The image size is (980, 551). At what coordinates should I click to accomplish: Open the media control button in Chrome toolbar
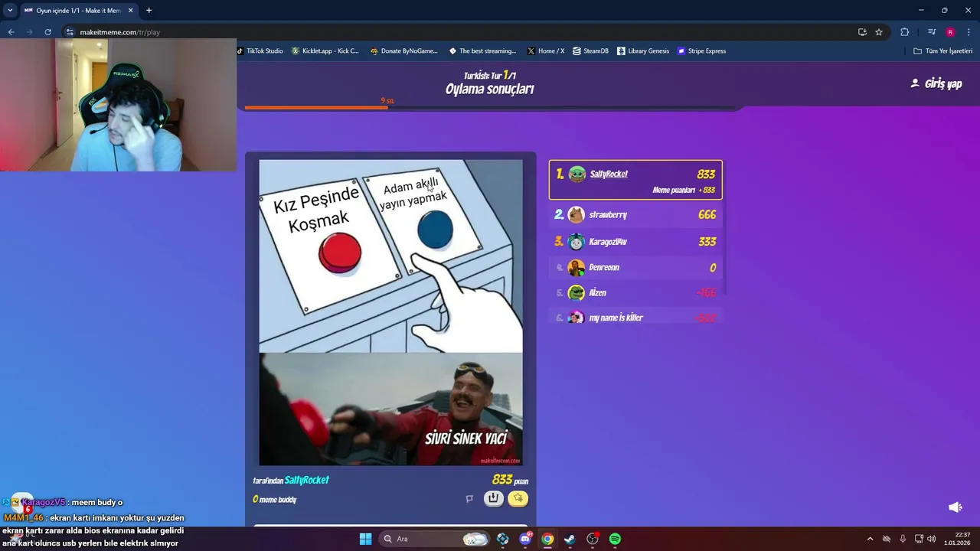point(932,32)
